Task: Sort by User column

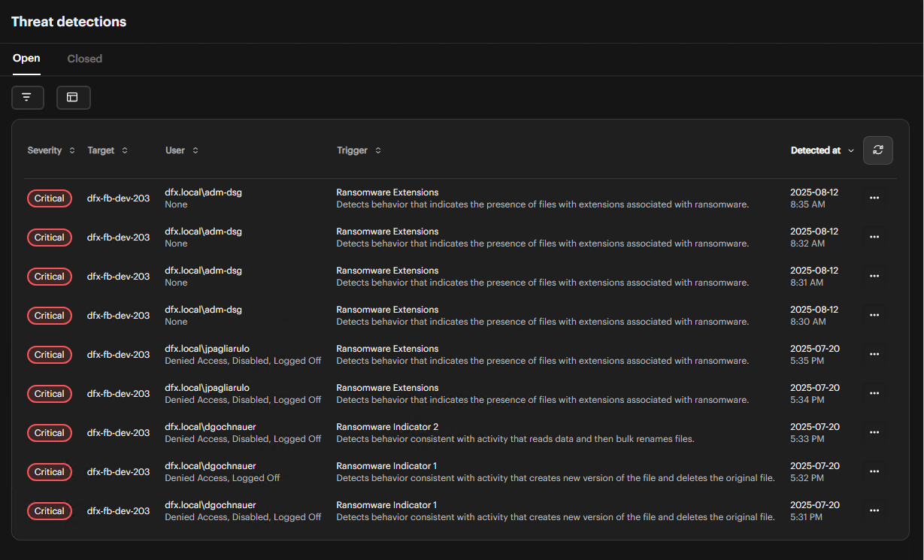Action: click(x=182, y=150)
